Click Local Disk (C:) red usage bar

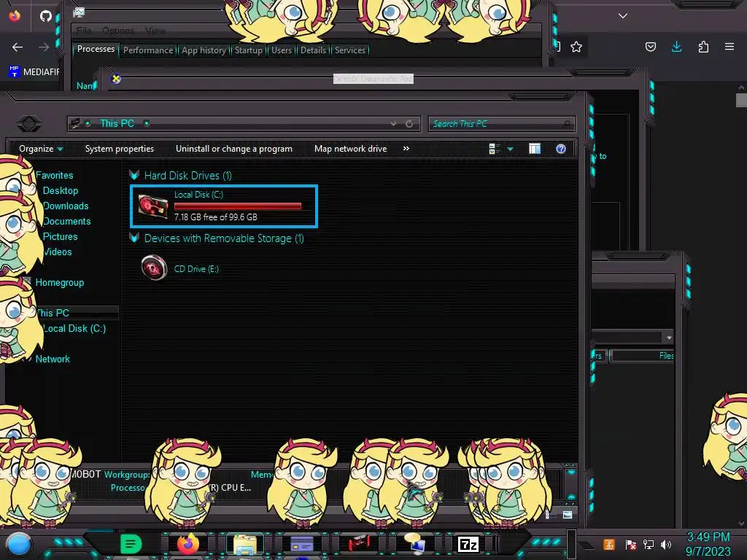[238, 206]
